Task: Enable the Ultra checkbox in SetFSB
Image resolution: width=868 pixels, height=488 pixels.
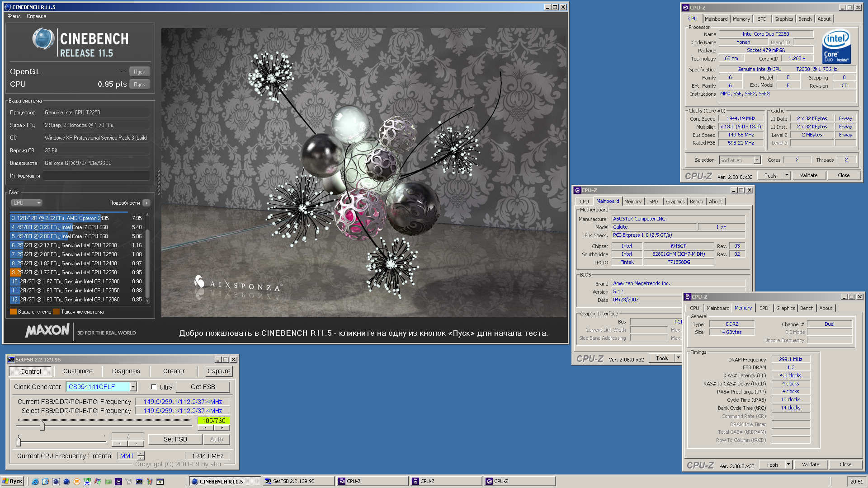Action: pyautogui.click(x=154, y=387)
